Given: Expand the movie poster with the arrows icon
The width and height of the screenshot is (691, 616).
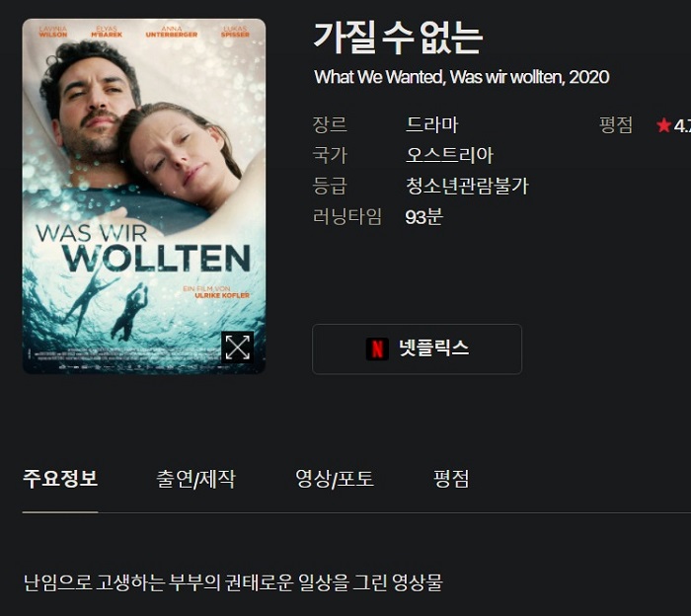Looking at the screenshot, I should pos(238,347).
